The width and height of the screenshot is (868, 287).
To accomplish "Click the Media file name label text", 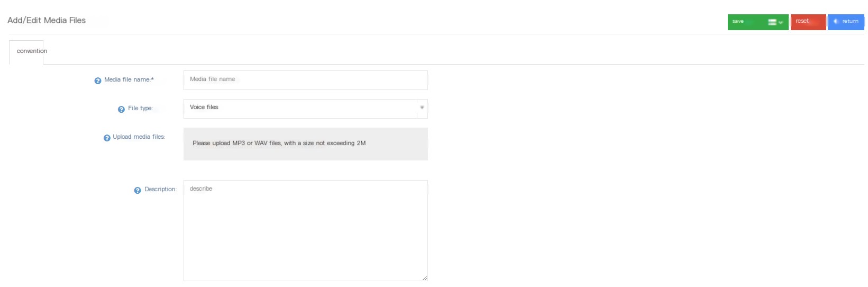I will coord(129,80).
